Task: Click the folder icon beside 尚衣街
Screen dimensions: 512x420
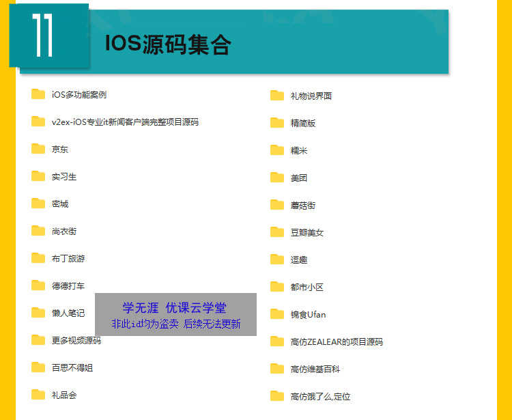Action: point(38,231)
